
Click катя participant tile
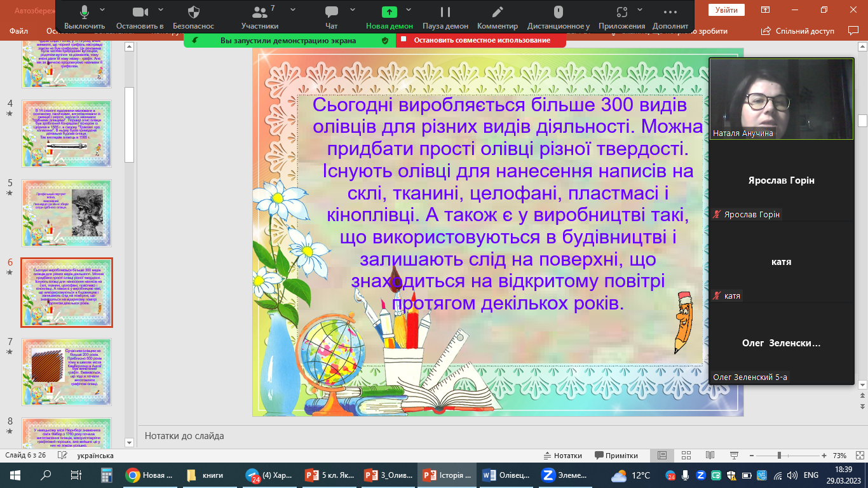781,262
